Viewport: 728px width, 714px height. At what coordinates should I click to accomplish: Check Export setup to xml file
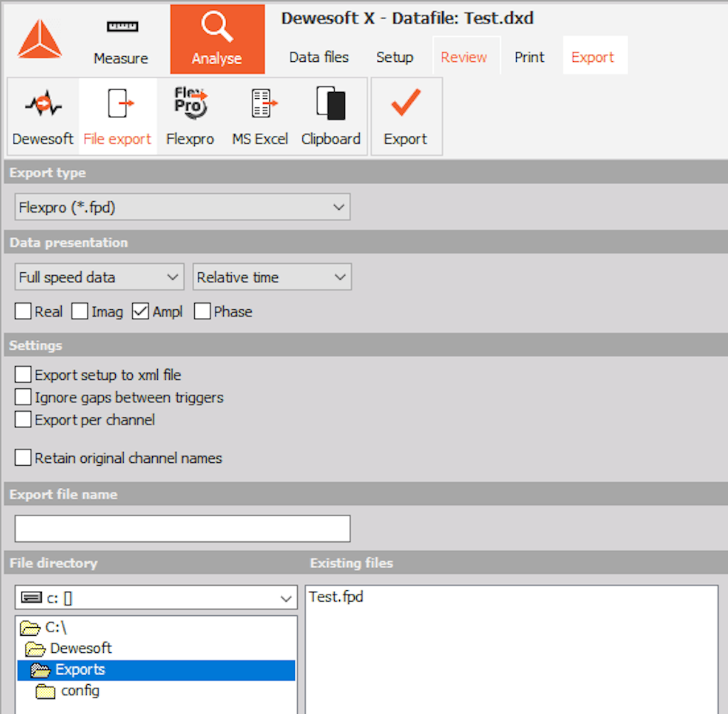[23, 374]
